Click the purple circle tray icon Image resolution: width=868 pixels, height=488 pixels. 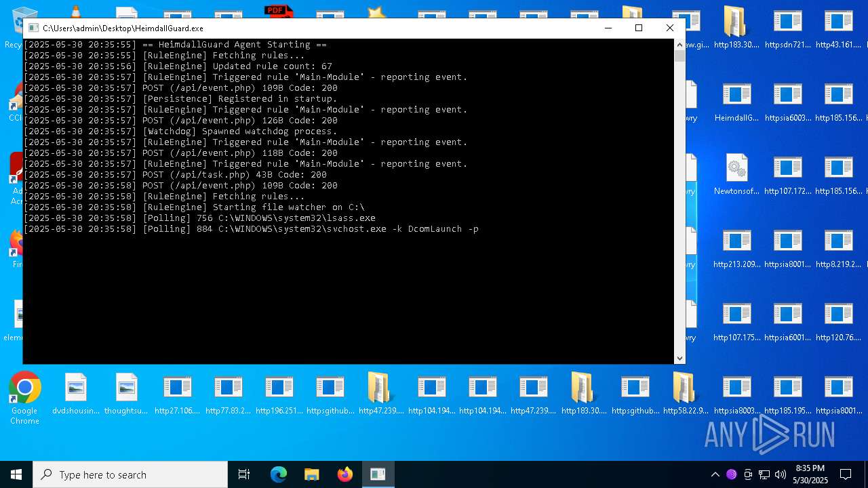click(x=732, y=474)
